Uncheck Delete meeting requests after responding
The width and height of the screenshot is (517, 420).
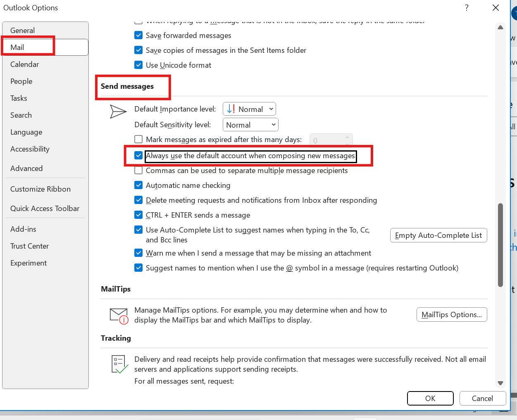point(138,200)
